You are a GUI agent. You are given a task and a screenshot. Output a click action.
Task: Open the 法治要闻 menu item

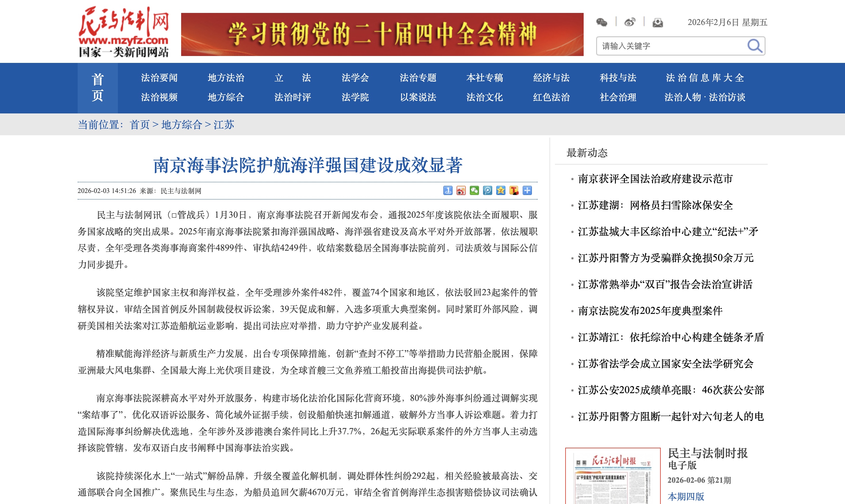(159, 78)
